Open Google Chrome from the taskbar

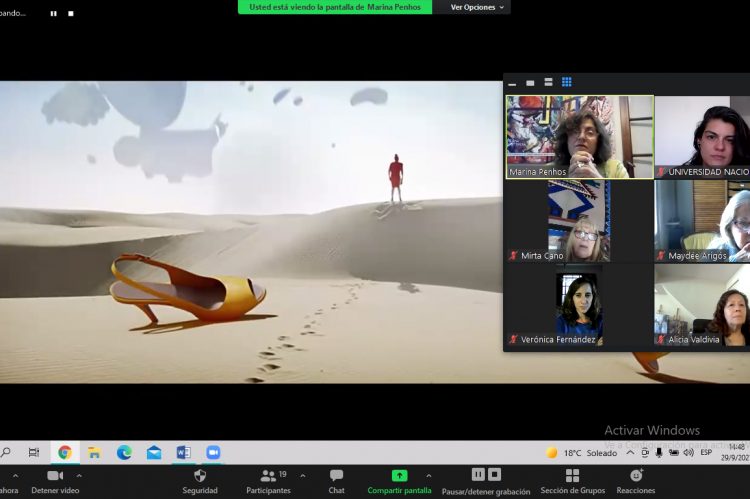tap(65, 452)
